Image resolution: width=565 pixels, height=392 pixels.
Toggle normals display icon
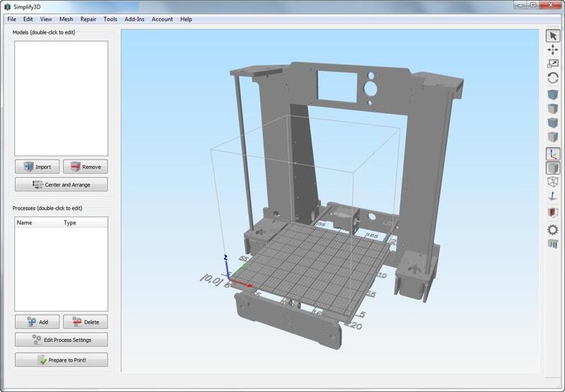[553, 197]
